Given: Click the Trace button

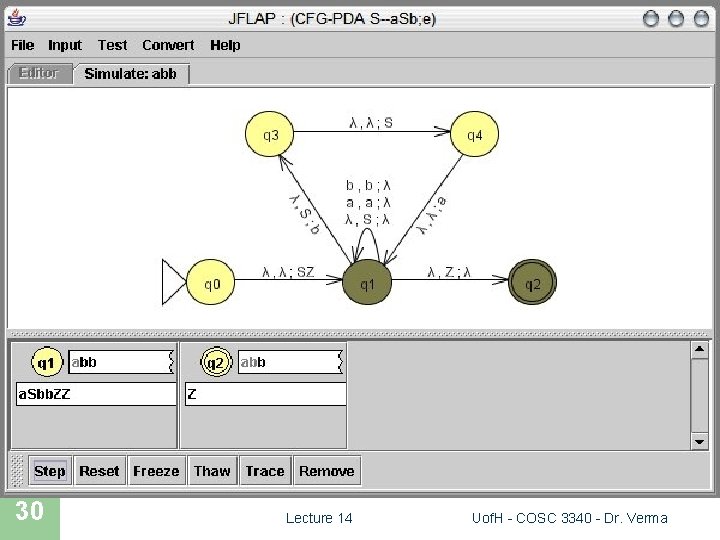Looking at the screenshot, I should click(x=265, y=471).
